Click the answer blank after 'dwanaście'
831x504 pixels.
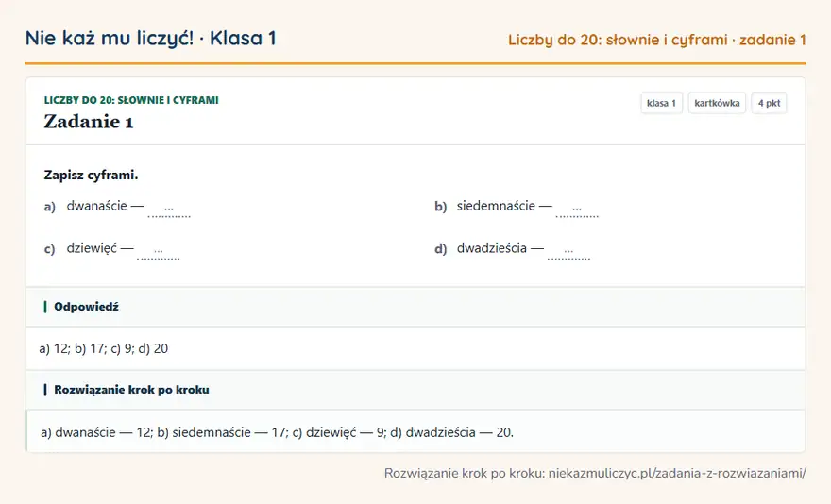pos(169,210)
